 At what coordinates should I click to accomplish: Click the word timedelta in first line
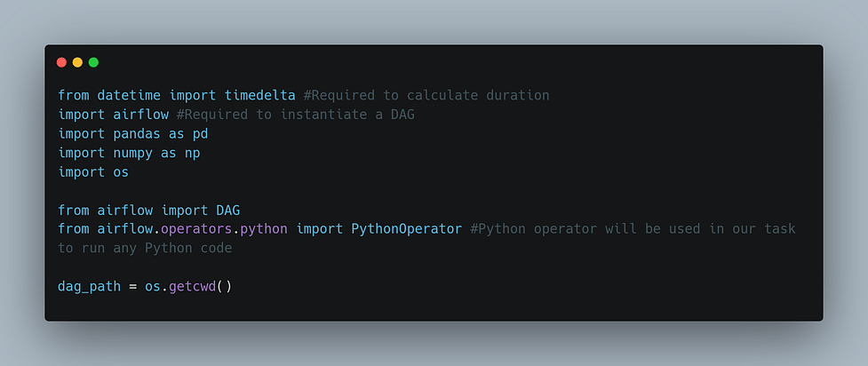260,95
